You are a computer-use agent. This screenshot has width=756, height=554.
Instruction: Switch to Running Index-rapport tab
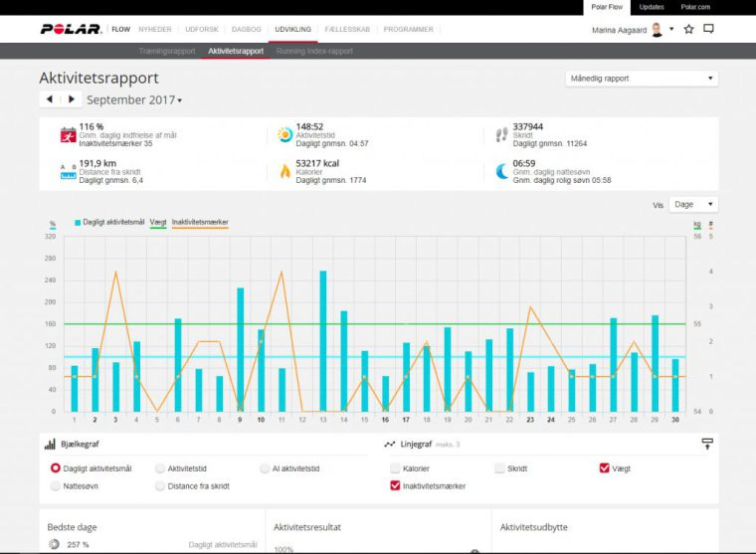point(314,51)
